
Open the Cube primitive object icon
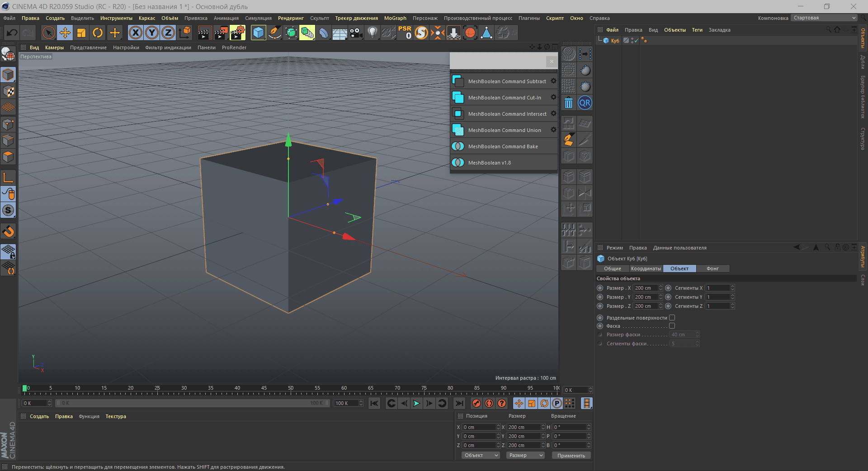[258, 33]
